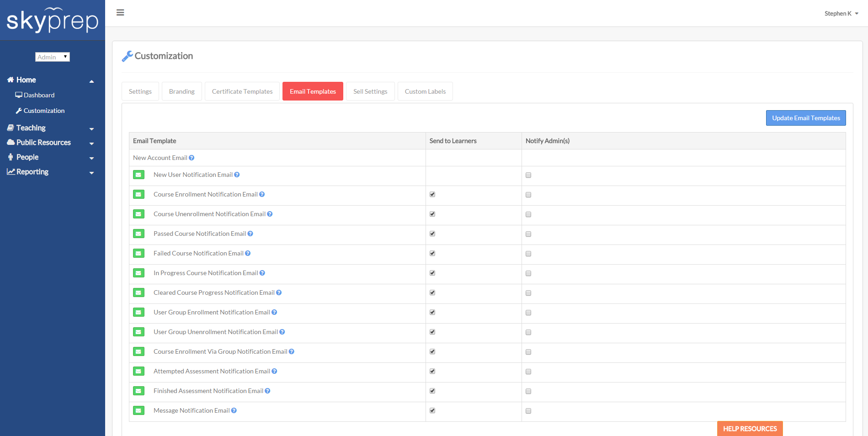Open Customization in the sidebar
This screenshot has width=868, height=436.
pyautogui.click(x=40, y=111)
